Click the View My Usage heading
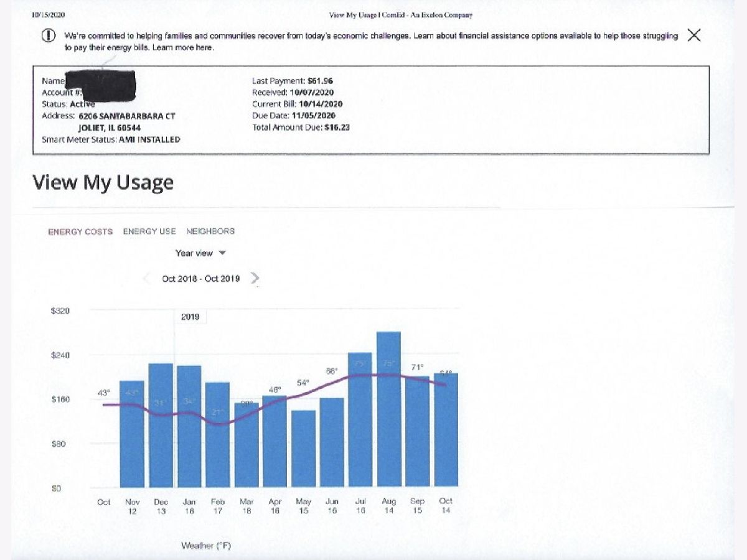Viewport: 747px width, 560px height. (x=103, y=182)
